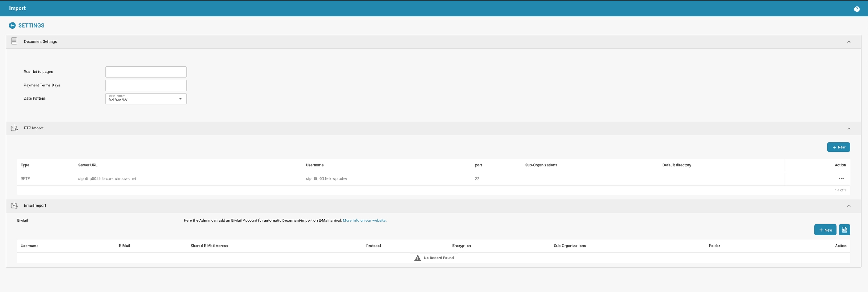868x292 pixels.
Task: Collapse the Document Settings section
Action: click(x=848, y=42)
